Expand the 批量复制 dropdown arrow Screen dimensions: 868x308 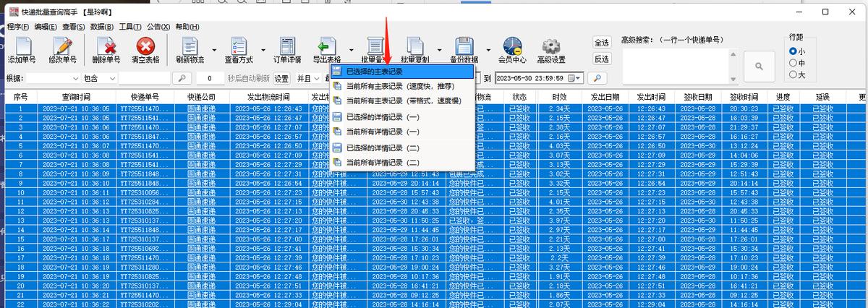(x=439, y=51)
